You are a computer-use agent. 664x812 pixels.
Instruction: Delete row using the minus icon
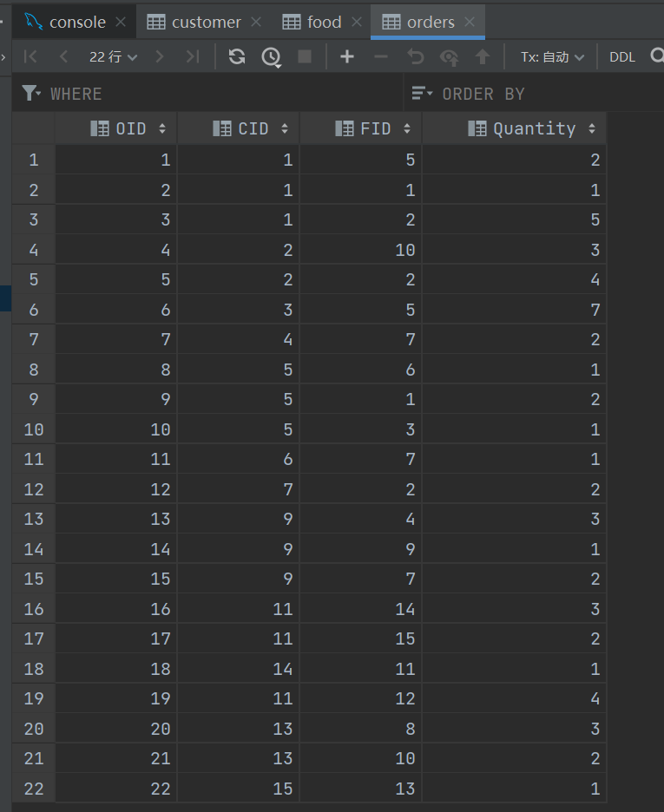[x=381, y=56]
